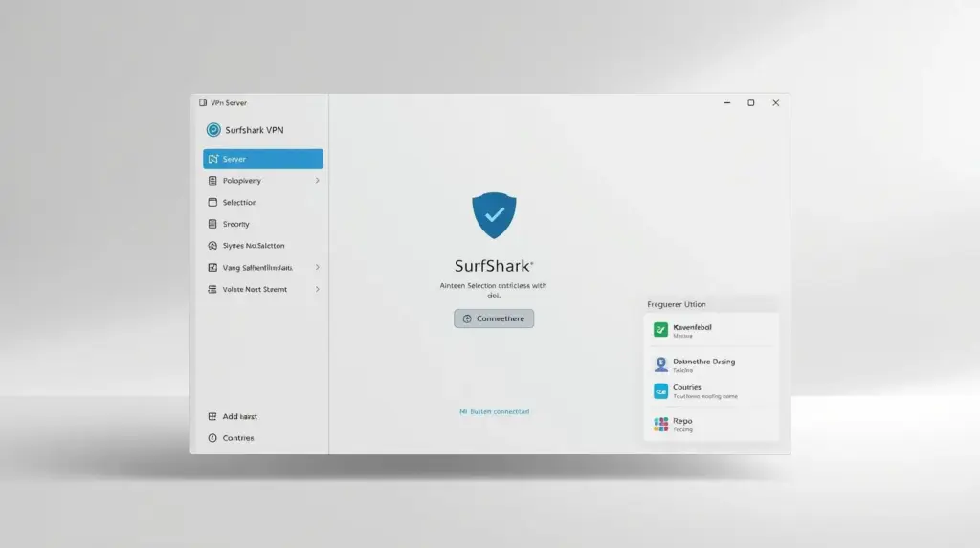Open the Sreorty sidebar entry

tap(263, 224)
